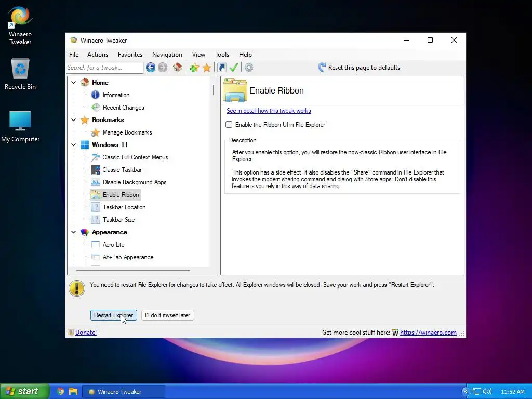Click the Windows 11 logo icon in tree
The height and width of the screenshot is (399, 532).
tap(85, 145)
